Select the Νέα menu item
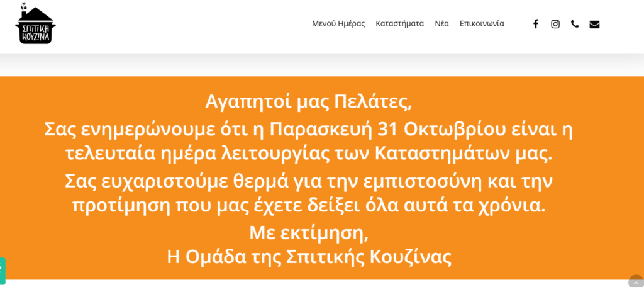The image size is (644, 287). click(441, 24)
